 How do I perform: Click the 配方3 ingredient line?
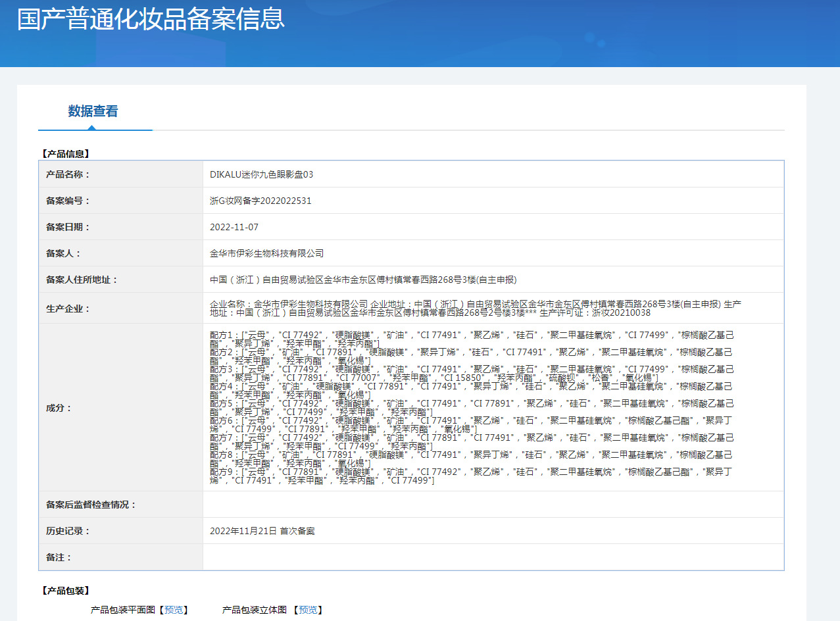(x=471, y=373)
